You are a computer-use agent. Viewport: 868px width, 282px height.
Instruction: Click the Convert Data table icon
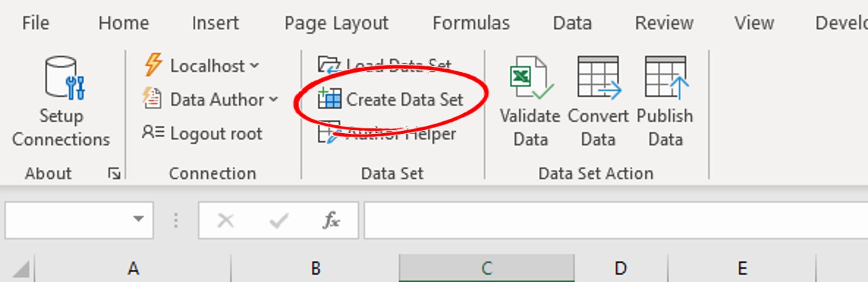tap(598, 78)
